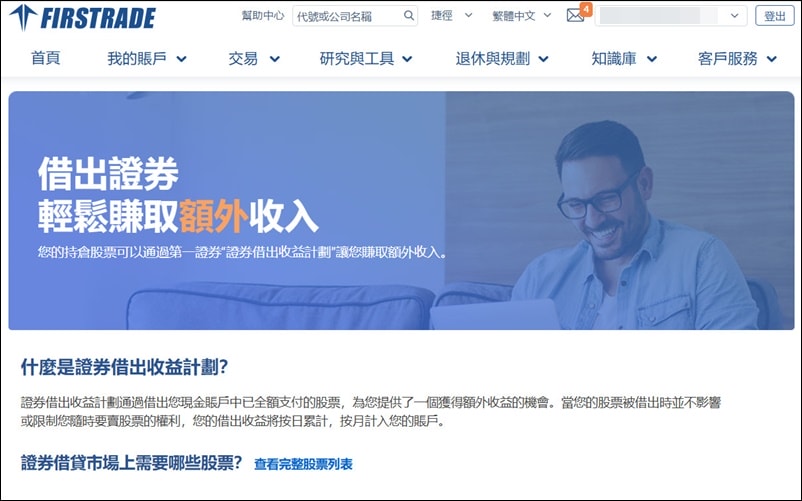Open the 研究與工具 menu
This screenshot has height=501, width=802.
pos(366,58)
